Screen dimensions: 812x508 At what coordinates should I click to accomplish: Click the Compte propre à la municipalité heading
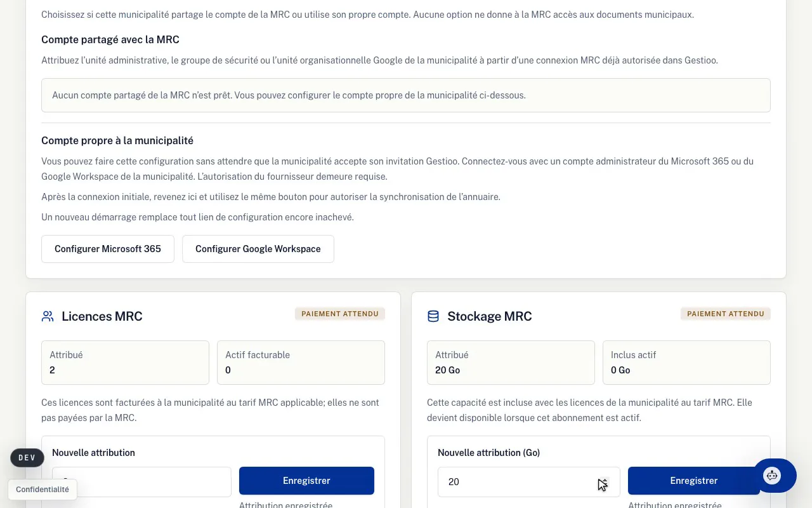point(117,140)
